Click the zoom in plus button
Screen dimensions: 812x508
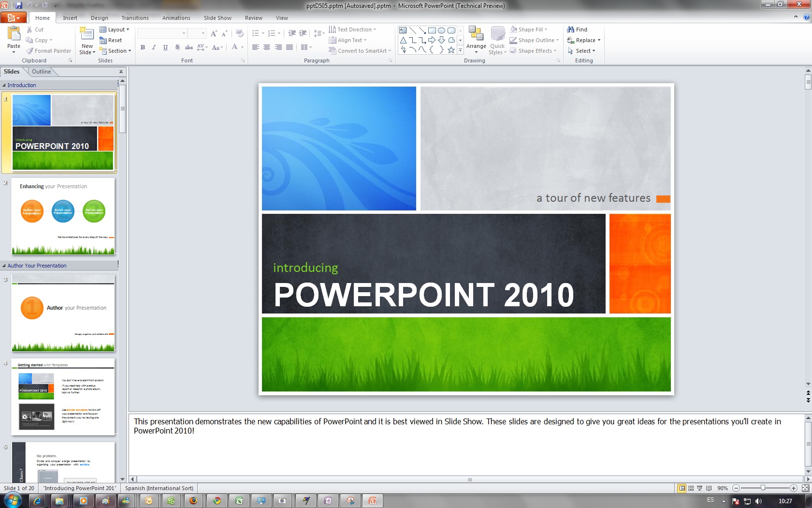pyautogui.click(x=793, y=488)
